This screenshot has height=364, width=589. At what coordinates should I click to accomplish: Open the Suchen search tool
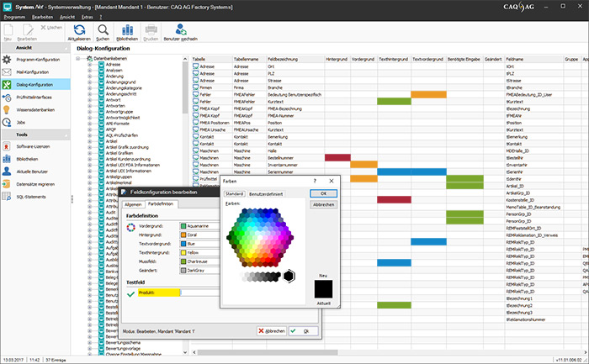(103, 32)
